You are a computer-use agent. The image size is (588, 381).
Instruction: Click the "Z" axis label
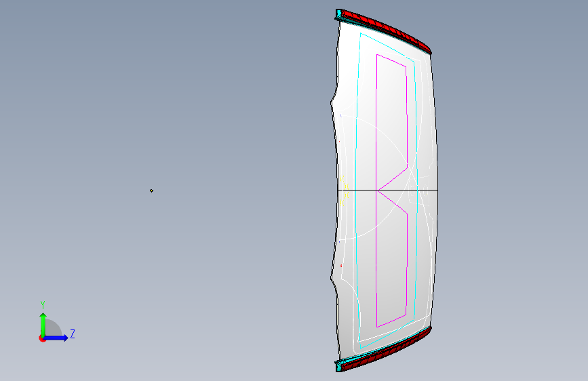point(73,334)
